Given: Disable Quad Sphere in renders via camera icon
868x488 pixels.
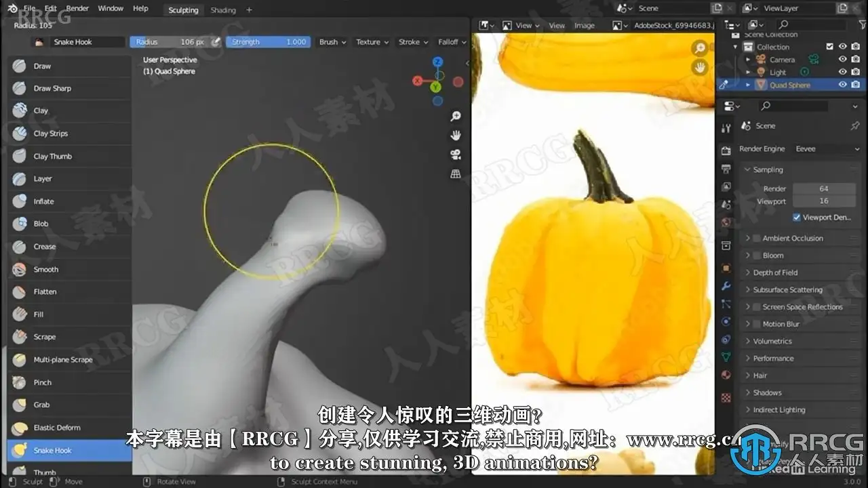Looking at the screenshot, I should tap(855, 85).
